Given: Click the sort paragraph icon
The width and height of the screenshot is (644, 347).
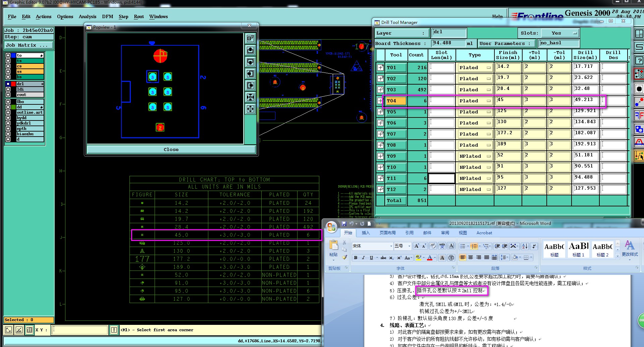Looking at the screenshot, I should (x=525, y=246).
